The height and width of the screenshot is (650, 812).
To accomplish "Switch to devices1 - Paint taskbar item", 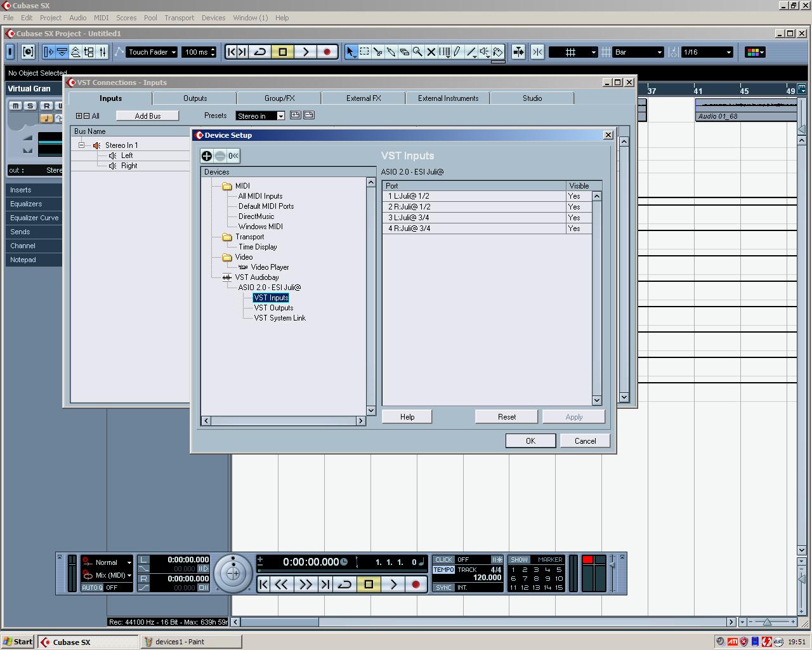I will (190, 642).
